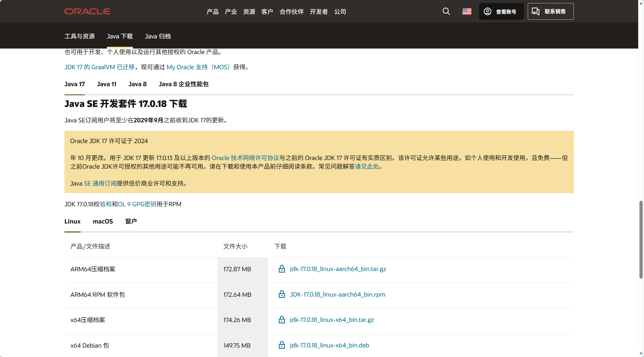Switch to the Java 11 tab
The height and width of the screenshot is (357, 644).
click(107, 84)
